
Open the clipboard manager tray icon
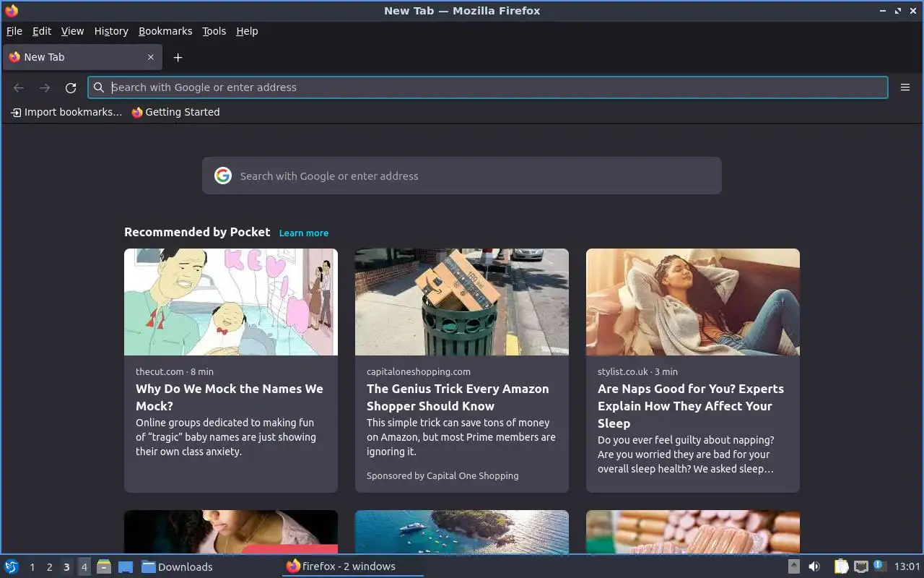click(x=842, y=566)
